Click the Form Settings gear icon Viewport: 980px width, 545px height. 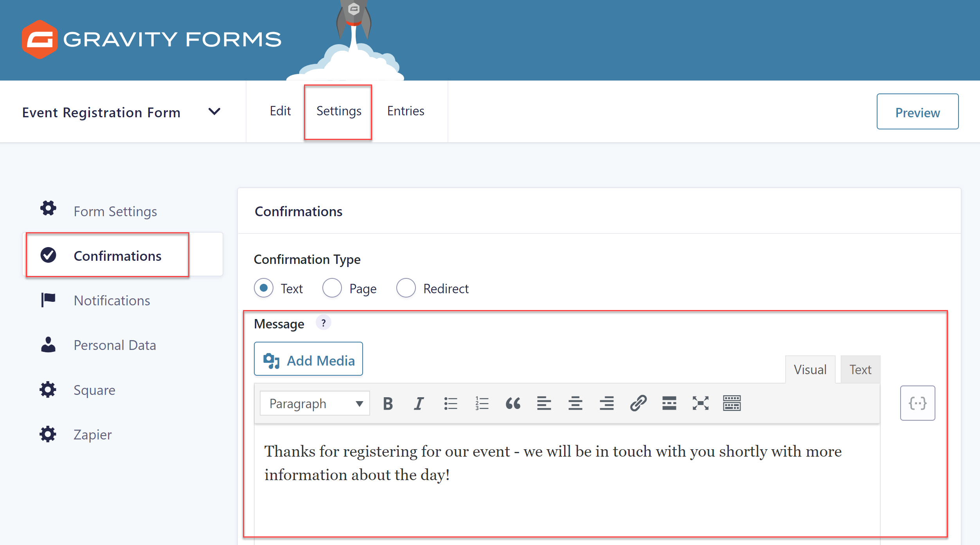pos(48,208)
